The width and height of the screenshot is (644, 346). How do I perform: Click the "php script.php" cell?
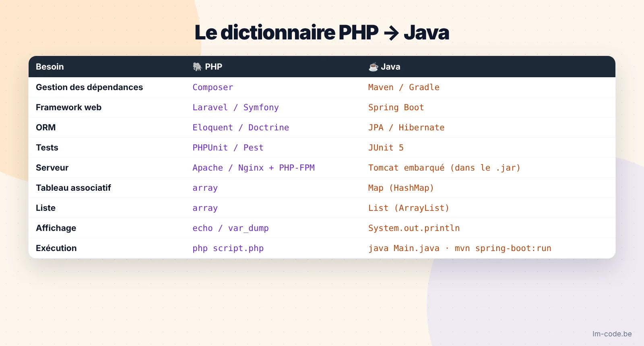(x=228, y=248)
